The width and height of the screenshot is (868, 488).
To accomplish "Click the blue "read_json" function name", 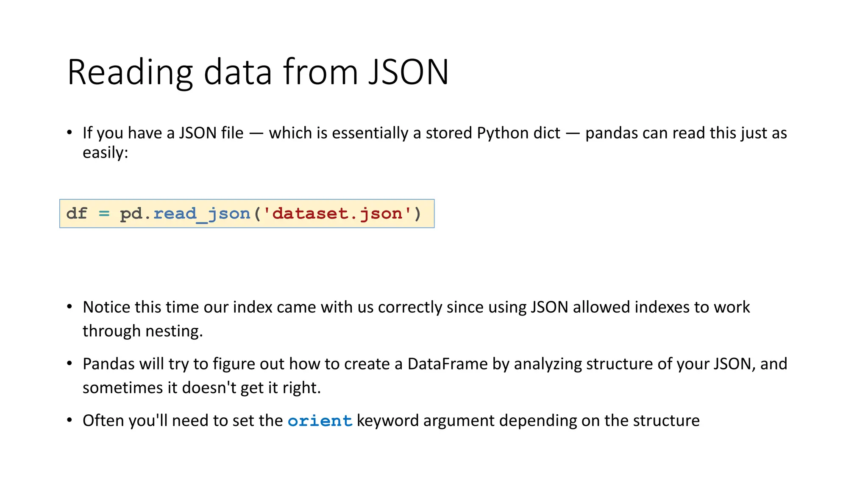I will click(202, 213).
